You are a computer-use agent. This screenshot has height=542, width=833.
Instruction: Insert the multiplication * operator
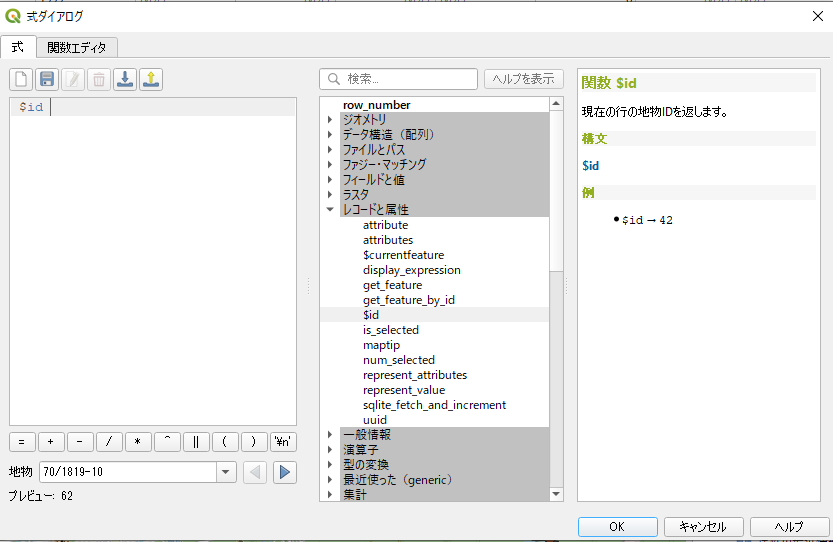tap(139, 441)
